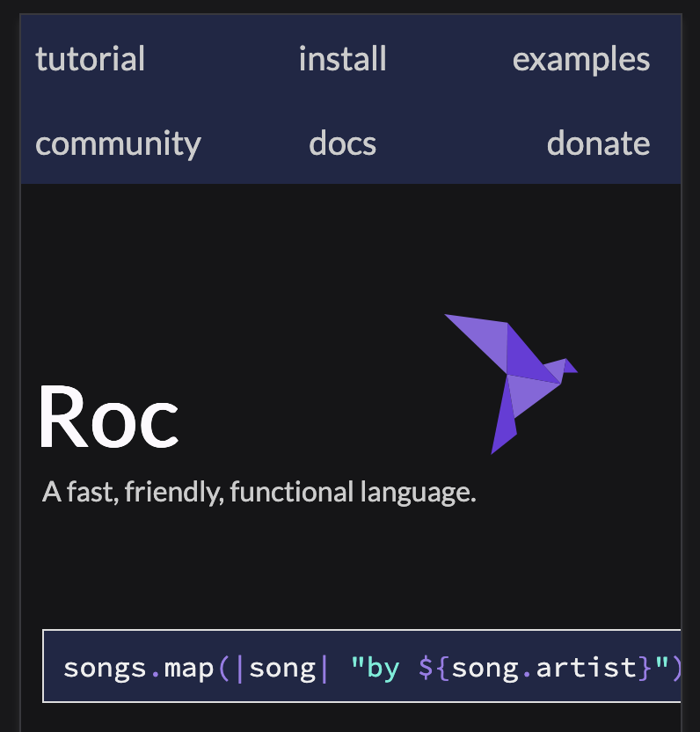700x732 pixels.
Task: Click the 'A fast, friendly, functional language.' tagline
Action: click(x=259, y=492)
